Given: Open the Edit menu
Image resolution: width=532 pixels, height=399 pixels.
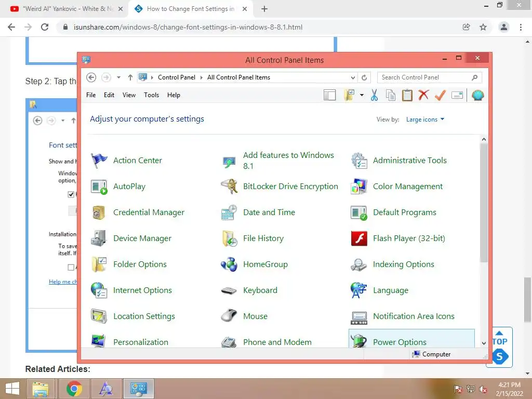Looking at the screenshot, I should pos(109,95).
